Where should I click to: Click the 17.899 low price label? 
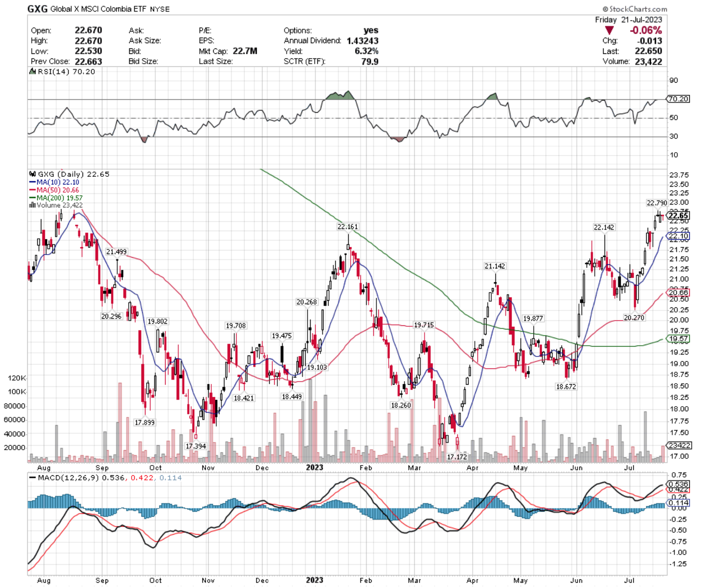coord(145,422)
